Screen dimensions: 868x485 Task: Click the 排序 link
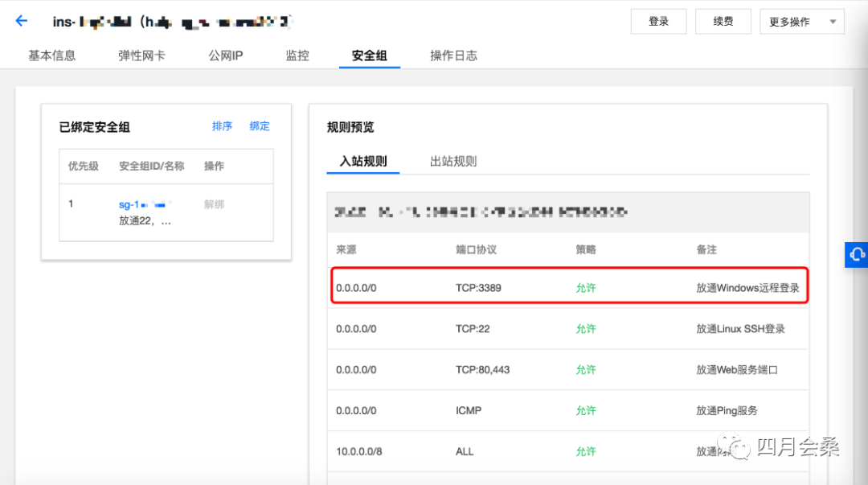pyautogui.click(x=222, y=126)
